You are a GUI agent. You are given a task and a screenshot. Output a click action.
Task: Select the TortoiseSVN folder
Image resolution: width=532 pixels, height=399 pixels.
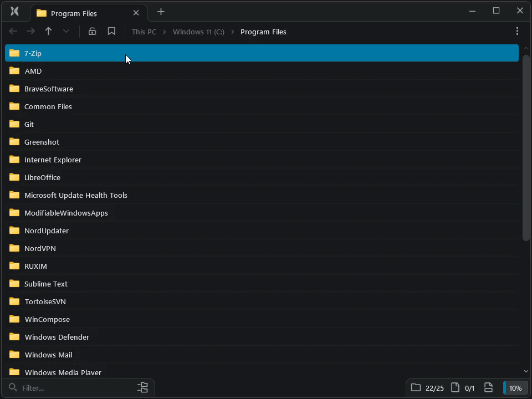(262, 301)
